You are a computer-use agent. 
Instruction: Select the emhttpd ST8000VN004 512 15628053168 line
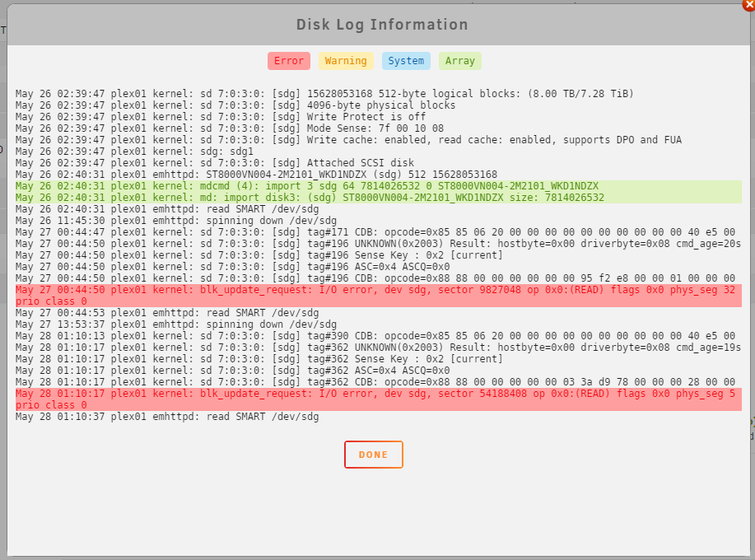(x=256, y=175)
